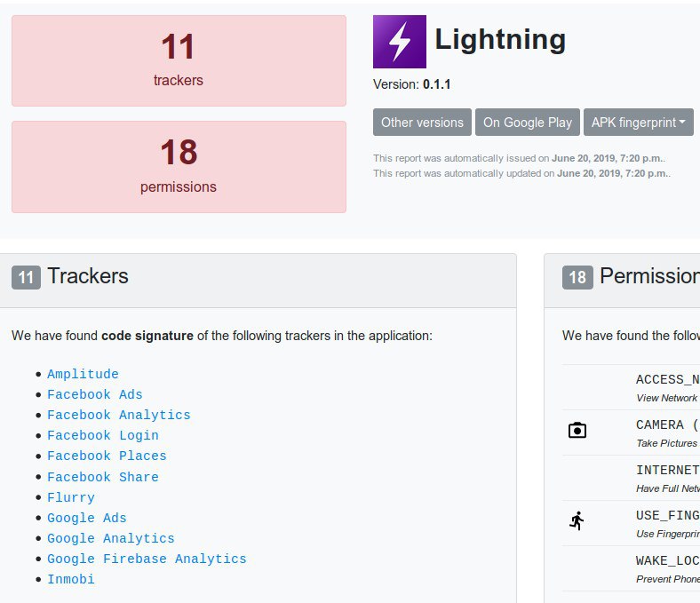Click the ACCESS_N permission row

(632, 387)
